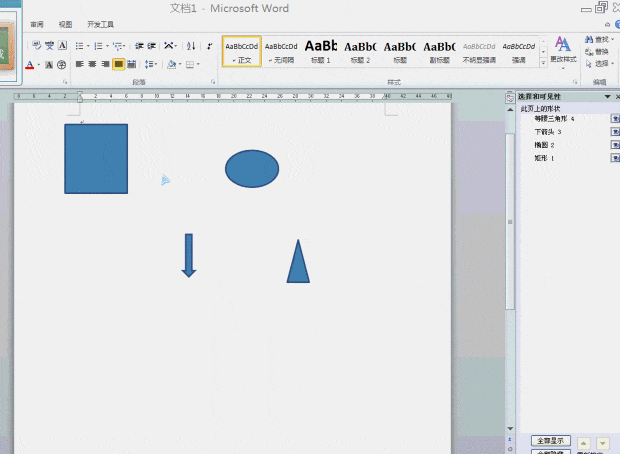
Task: Click the shading paint bucket icon
Action: click(x=172, y=64)
